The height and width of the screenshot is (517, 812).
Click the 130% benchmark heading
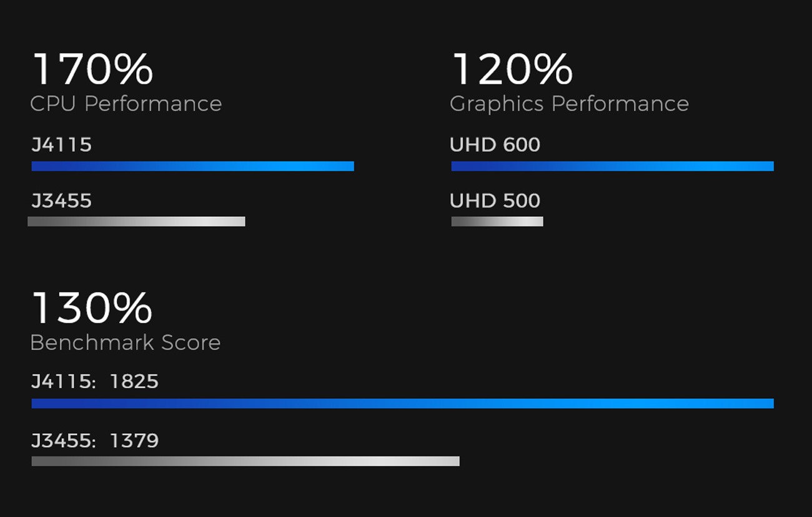92,308
